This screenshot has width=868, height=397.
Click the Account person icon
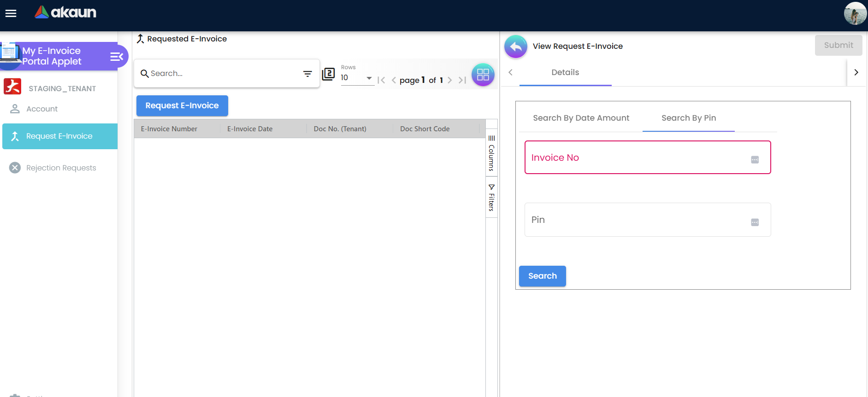[15, 109]
